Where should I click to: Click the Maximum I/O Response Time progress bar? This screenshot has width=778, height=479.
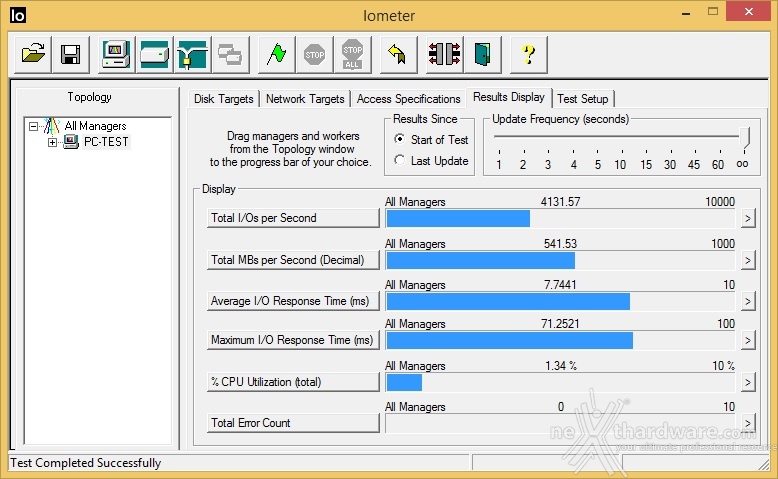coord(560,341)
